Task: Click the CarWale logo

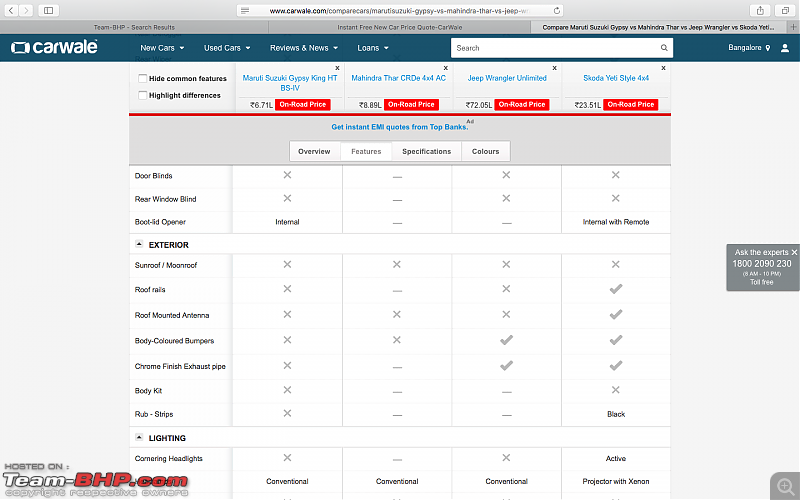Action: coord(54,47)
